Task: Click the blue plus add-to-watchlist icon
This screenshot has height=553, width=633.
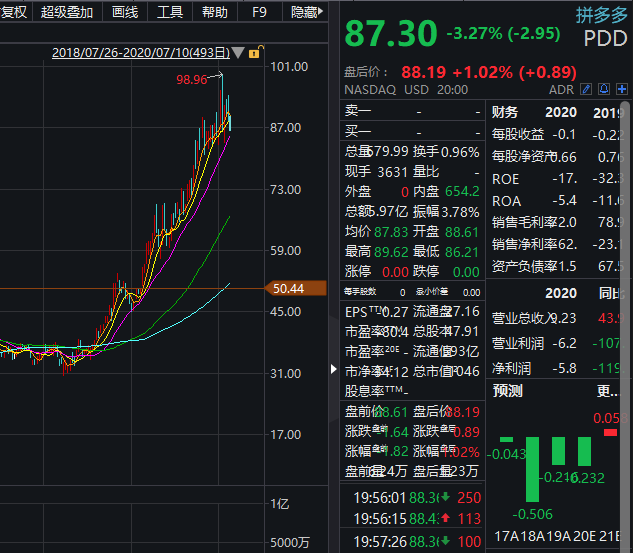Action: 622,89
